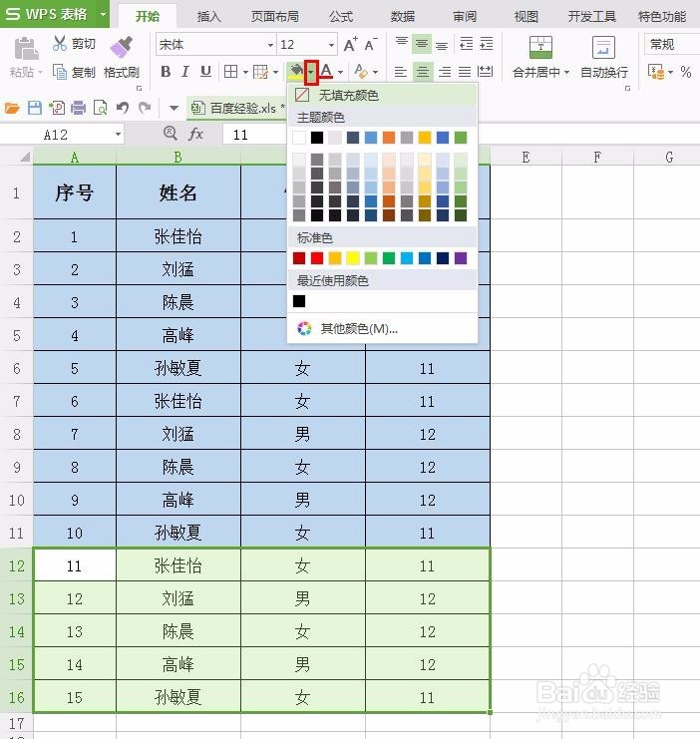The height and width of the screenshot is (739, 700).
Task: Click the currency number format icon
Action: click(x=656, y=72)
